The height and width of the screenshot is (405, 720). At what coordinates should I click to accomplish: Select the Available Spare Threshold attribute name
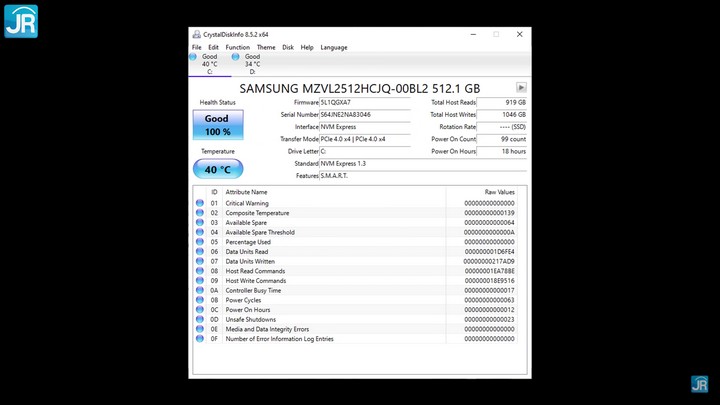pyautogui.click(x=260, y=232)
